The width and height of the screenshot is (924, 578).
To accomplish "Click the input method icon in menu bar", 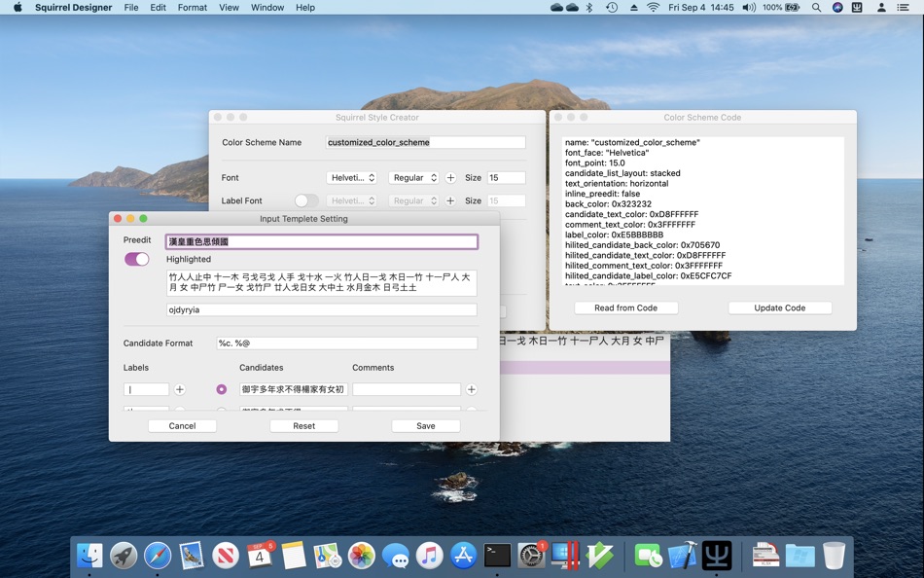I will (x=858, y=7).
